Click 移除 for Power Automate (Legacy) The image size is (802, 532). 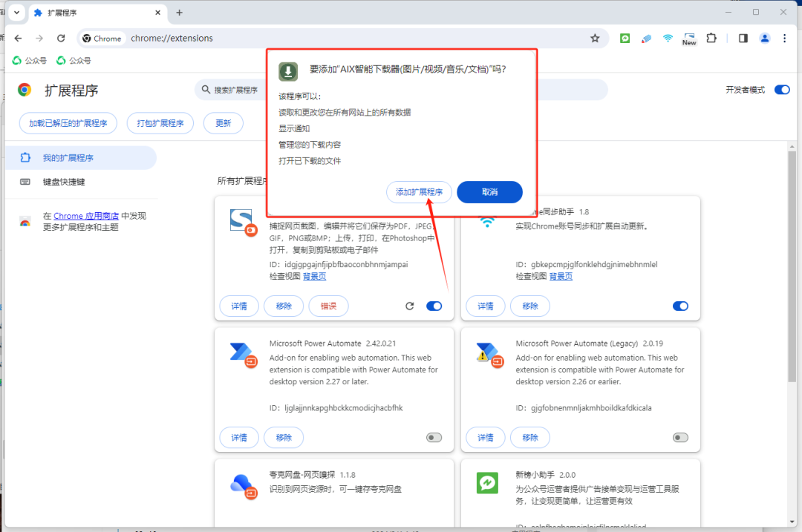coord(530,438)
